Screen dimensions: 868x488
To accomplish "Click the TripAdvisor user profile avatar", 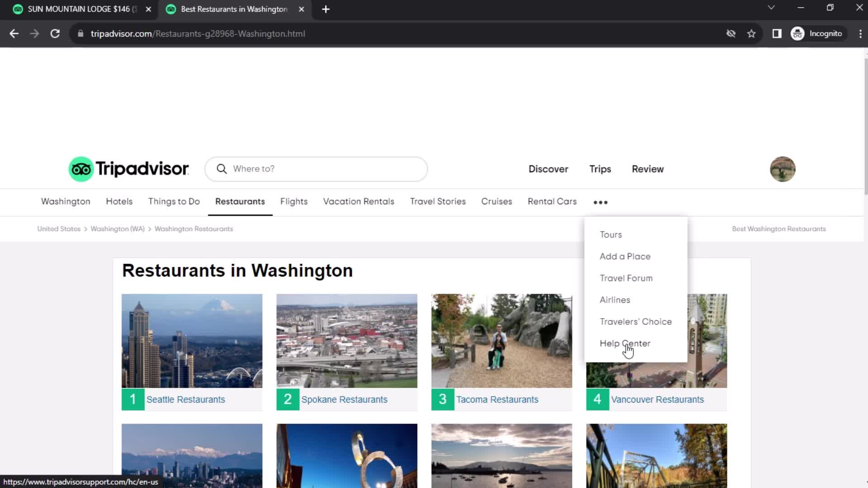I will (x=782, y=169).
